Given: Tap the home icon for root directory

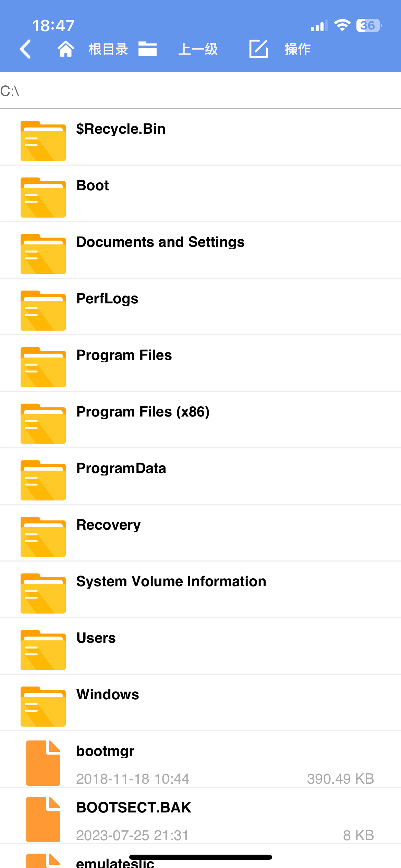Looking at the screenshot, I should pyautogui.click(x=65, y=49).
